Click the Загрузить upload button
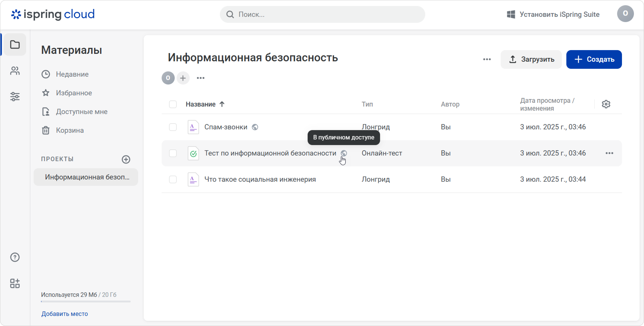This screenshot has width=644, height=326. [531, 59]
